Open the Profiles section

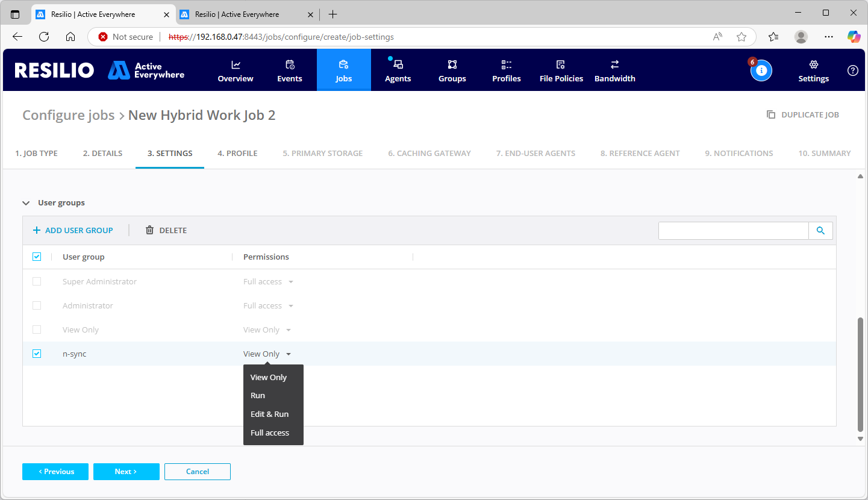click(x=506, y=69)
